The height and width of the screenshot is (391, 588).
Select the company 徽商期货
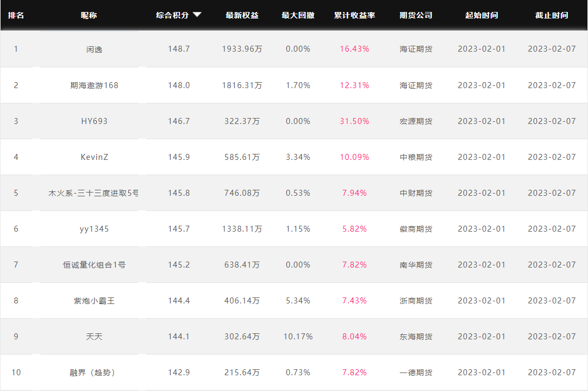pyautogui.click(x=416, y=229)
